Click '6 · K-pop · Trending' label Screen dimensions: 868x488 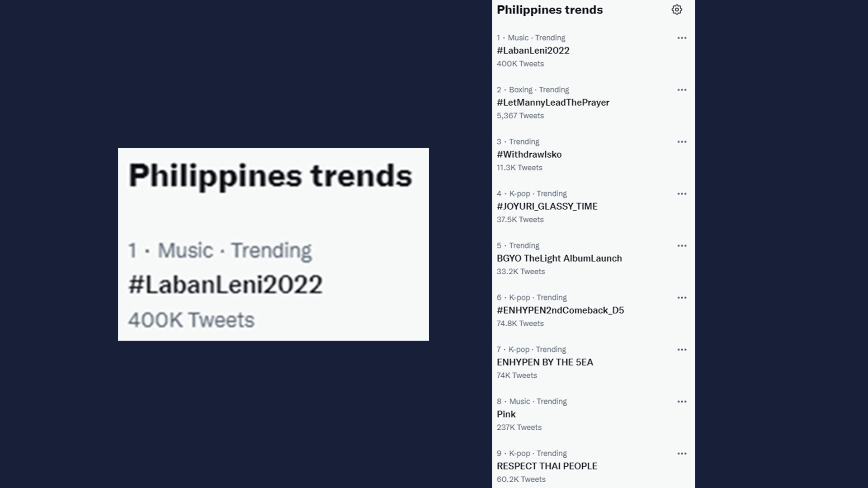coord(532,298)
